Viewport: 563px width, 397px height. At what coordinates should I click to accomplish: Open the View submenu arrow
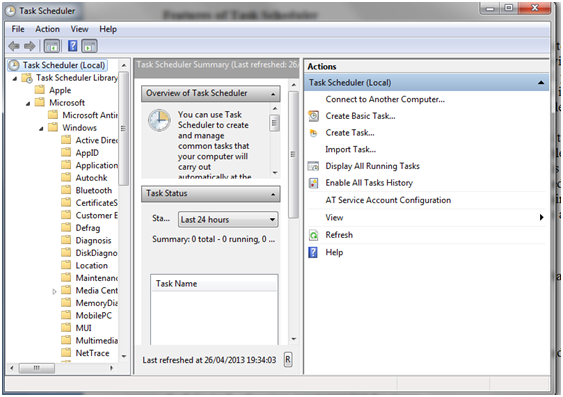pos(541,217)
